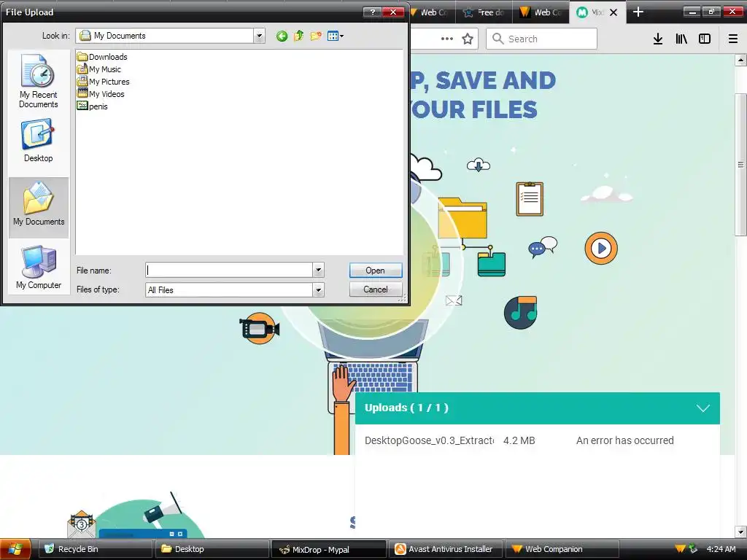
Task: Click the play button illustration icon
Action: click(601, 248)
